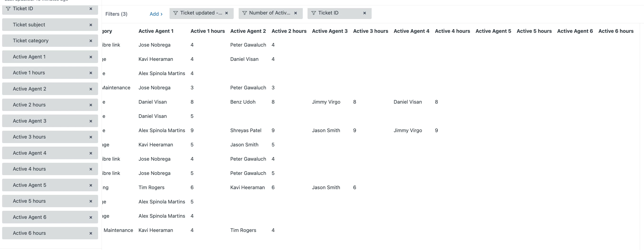Screen dimensions: 644x250
Task: Sort by Active 4 hours column header
Action: 453,31
